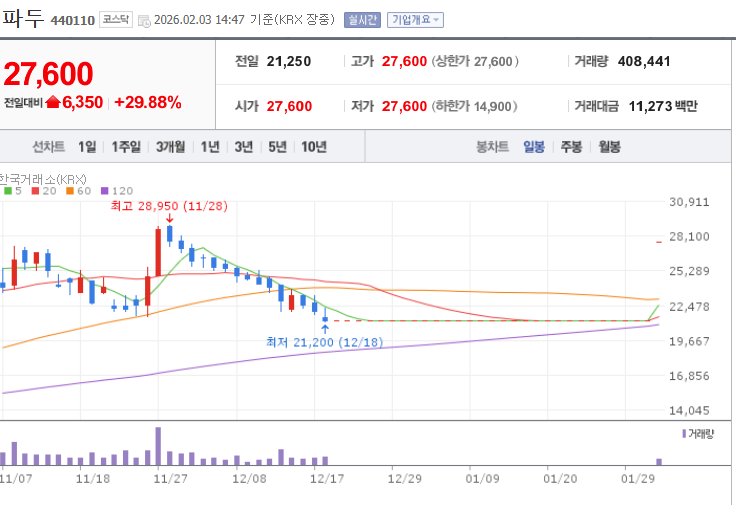Image resolution: width=736 pixels, height=505 pixels.
Task: Switch to 주봉 weekly candle chart
Action: click(571, 147)
